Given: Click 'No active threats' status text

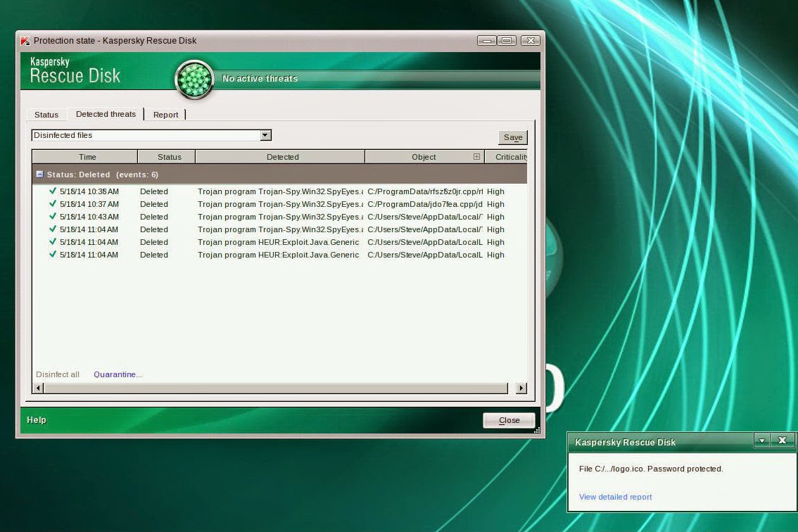Looking at the screenshot, I should tap(260, 78).
